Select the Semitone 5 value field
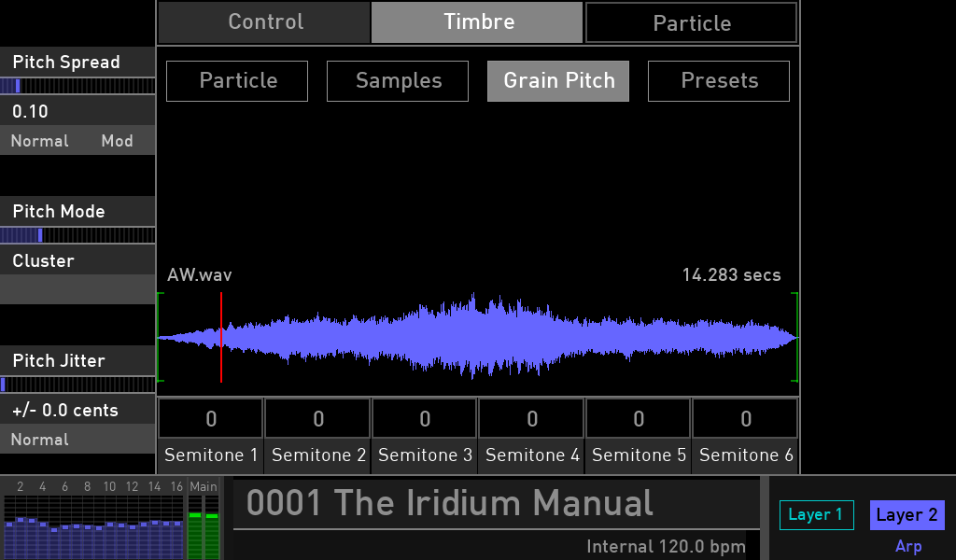Image resolution: width=956 pixels, height=560 pixels. tap(639, 419)
